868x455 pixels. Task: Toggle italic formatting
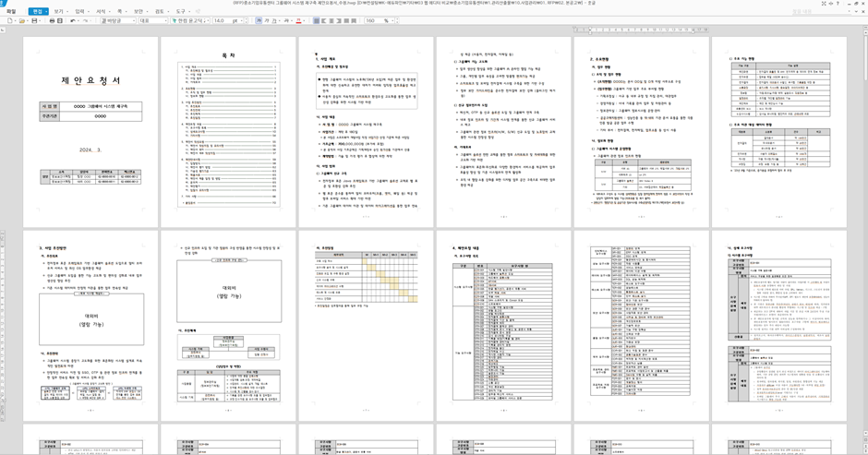click(267, 20)
